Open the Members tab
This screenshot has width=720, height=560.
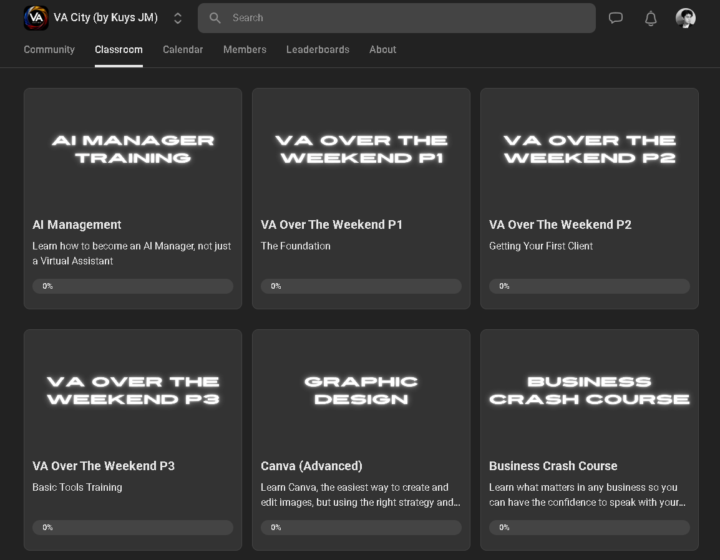(245, 50)
